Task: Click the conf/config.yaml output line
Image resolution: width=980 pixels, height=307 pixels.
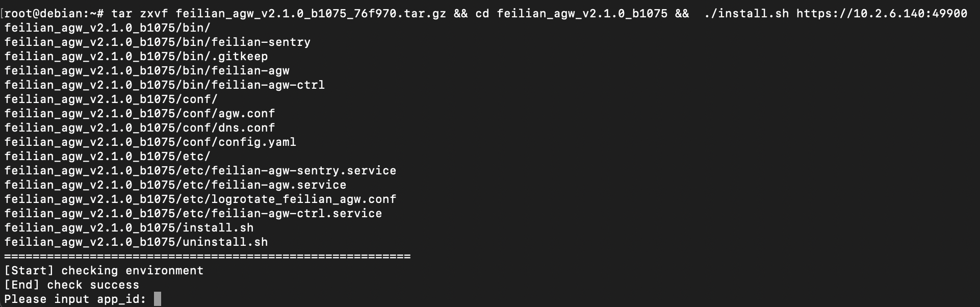Action: tap(150, 142)
